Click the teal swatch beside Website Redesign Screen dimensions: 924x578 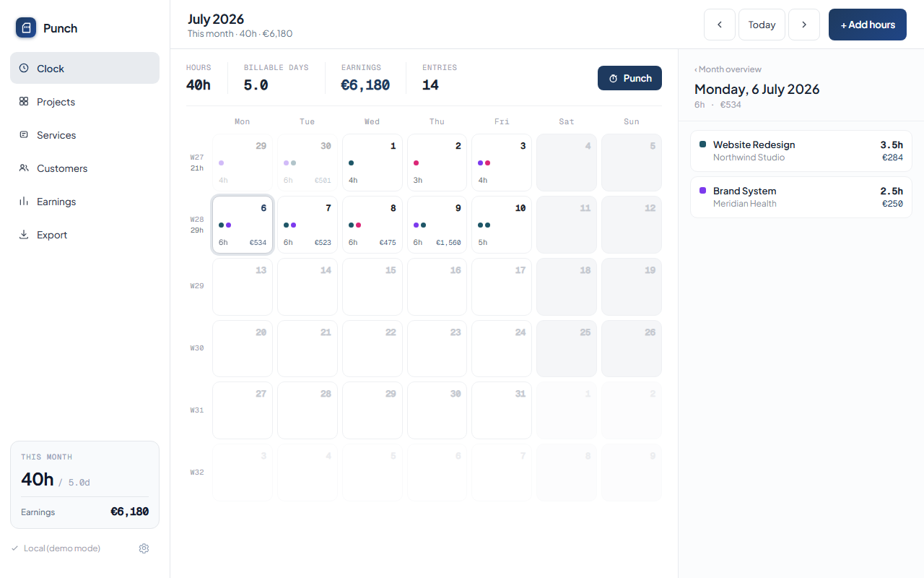(703, 144)
